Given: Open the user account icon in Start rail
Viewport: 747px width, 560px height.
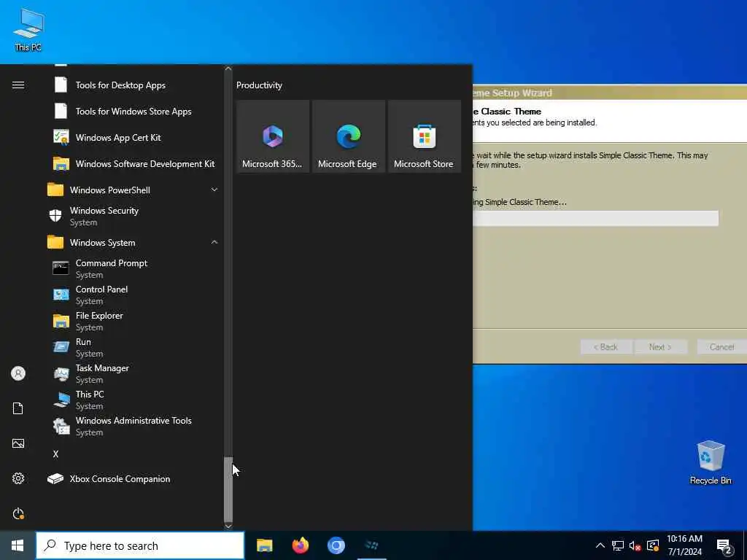Looking at the screenshot, I should point(18,373).
